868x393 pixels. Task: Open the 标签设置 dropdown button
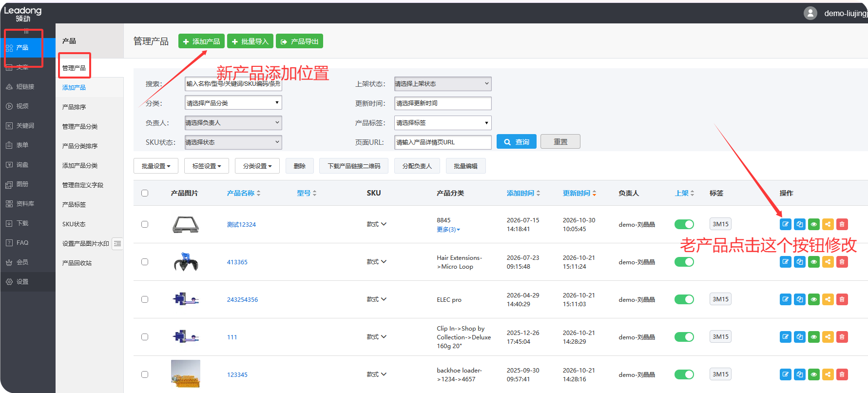207,166
